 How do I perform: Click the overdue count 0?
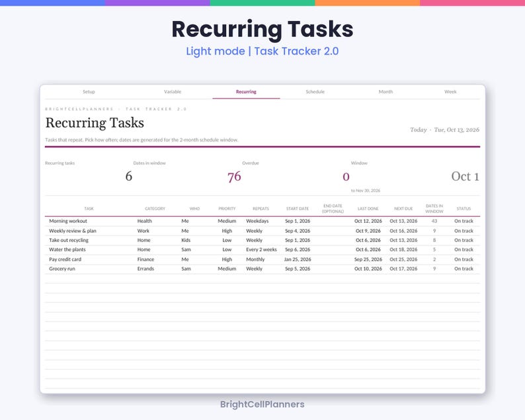(x=346, y=177)
